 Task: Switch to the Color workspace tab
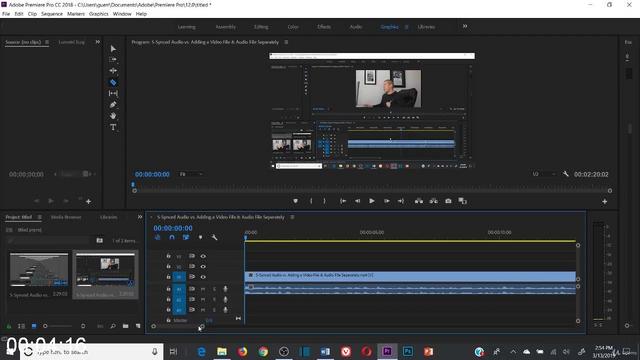[293, 27]
